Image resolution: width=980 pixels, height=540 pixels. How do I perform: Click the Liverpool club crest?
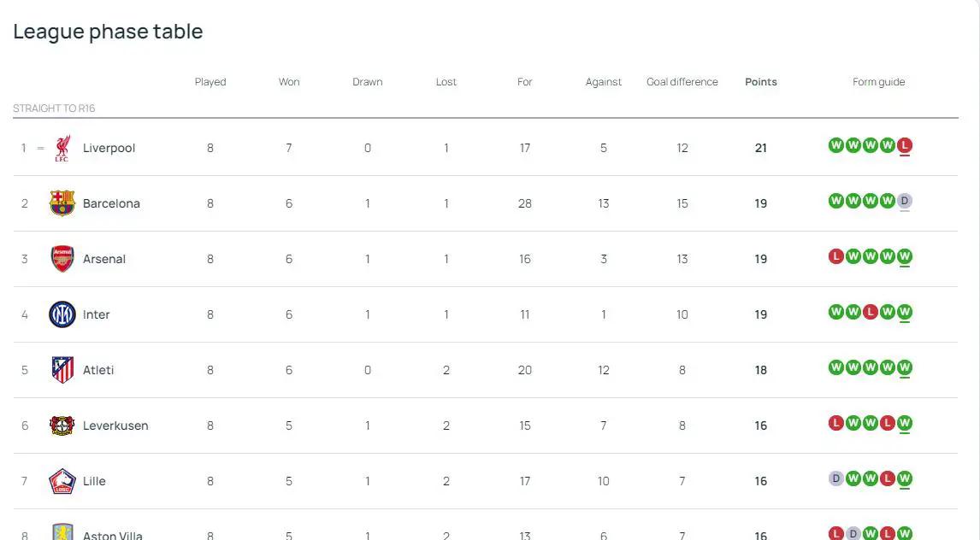coord(62,148)
